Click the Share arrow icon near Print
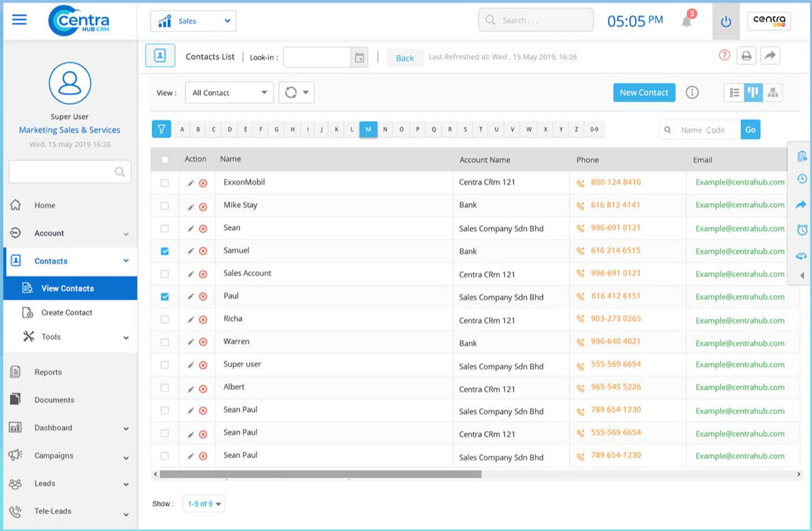The width and height of the screenshot is (812, 531). click(770, 56)
